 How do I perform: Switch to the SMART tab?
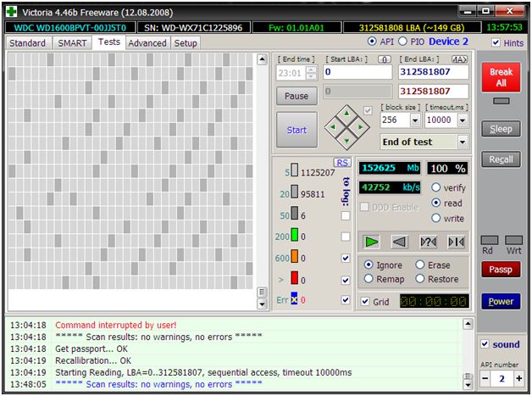[x=72, y=43]
